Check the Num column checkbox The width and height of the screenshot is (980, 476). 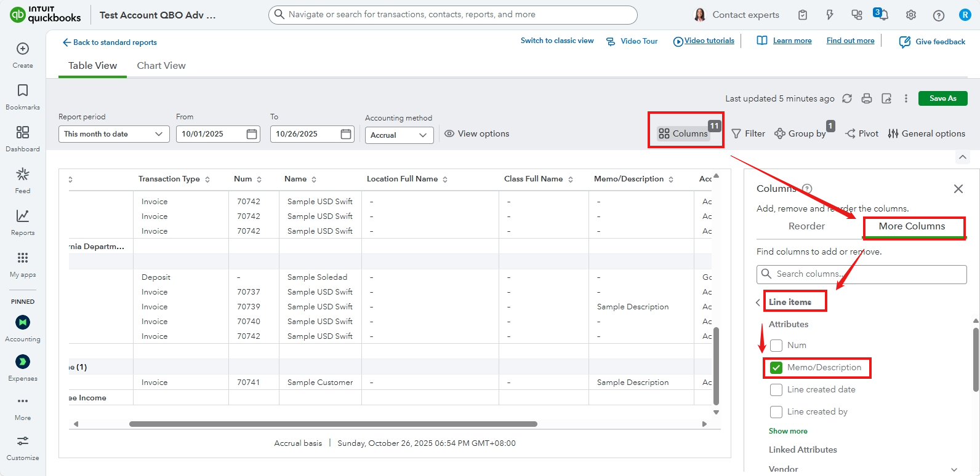776,346
